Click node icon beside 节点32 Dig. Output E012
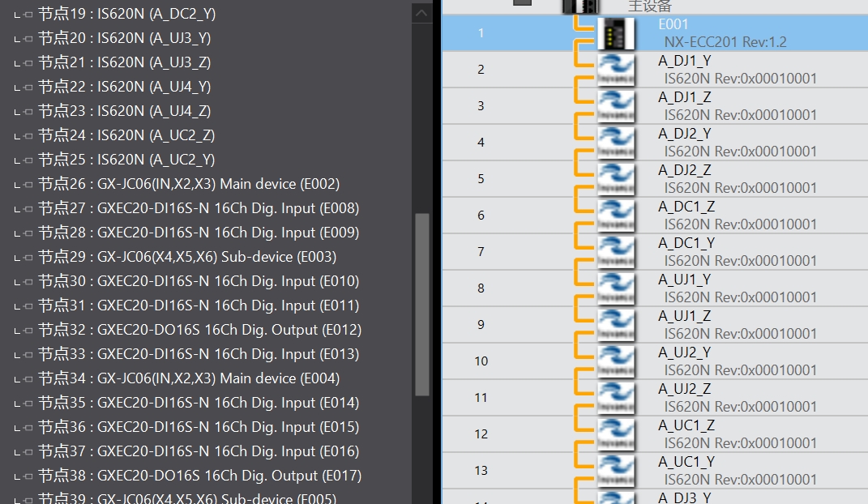The width and height of the screenshot is (868, 504). [28, 331]
